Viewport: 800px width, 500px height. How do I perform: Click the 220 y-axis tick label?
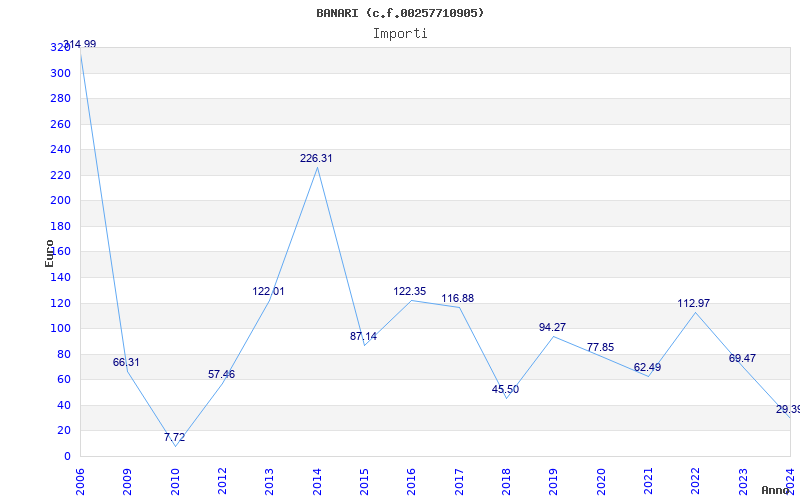[x=60, y=175]
